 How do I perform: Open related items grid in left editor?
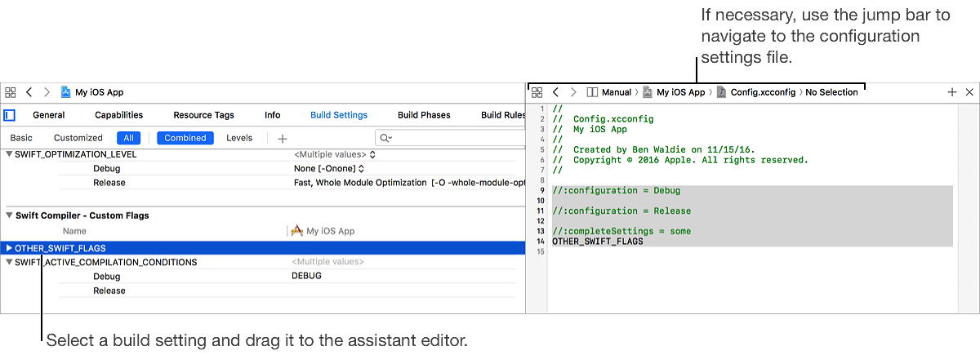tap(11, 93)
